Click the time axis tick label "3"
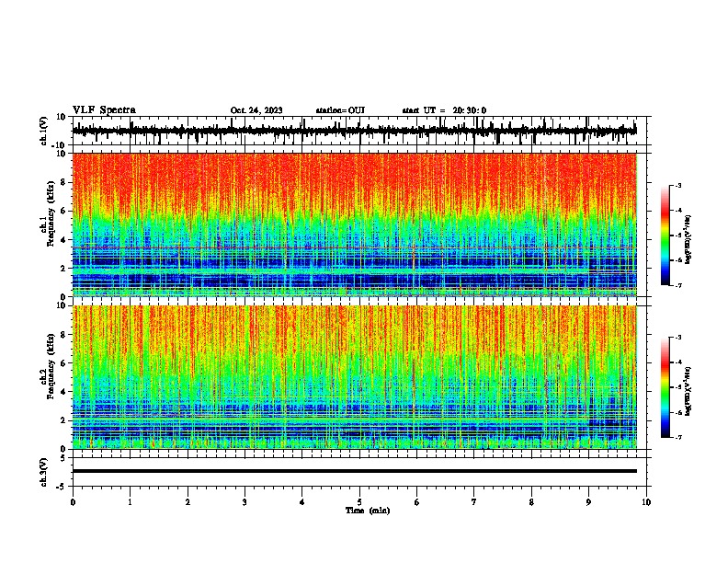 coord(245,502)
